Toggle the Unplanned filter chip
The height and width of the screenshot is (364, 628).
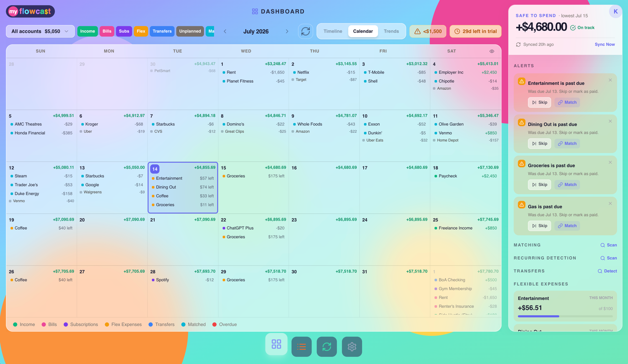click(x=190, y=31)
